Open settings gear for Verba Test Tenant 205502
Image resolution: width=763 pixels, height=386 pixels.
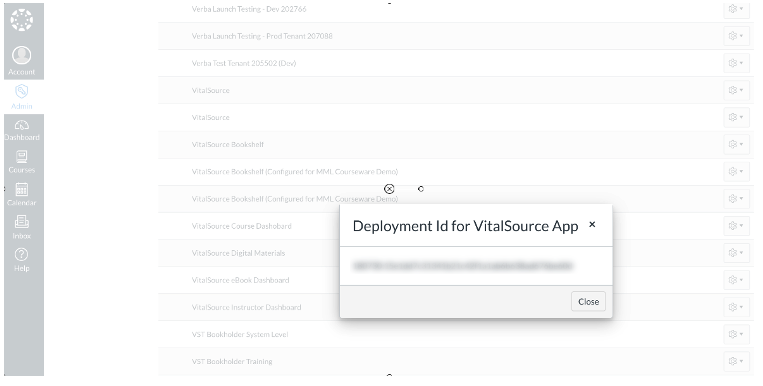tap(736, 63)
